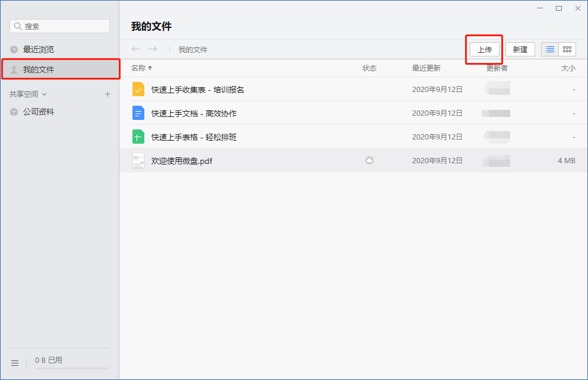Collapse the 共享空间 section chevron
588x380 pixels.
(x=44, y=94)
